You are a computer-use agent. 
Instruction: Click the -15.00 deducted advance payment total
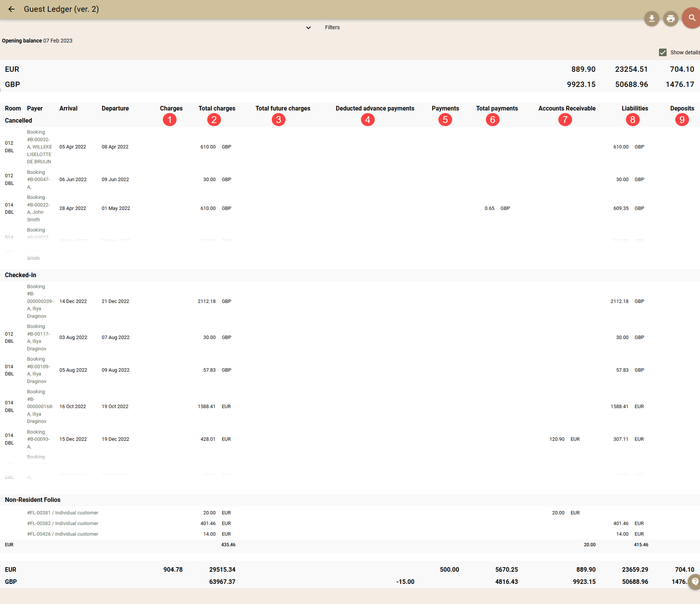[x=405, y=582]
